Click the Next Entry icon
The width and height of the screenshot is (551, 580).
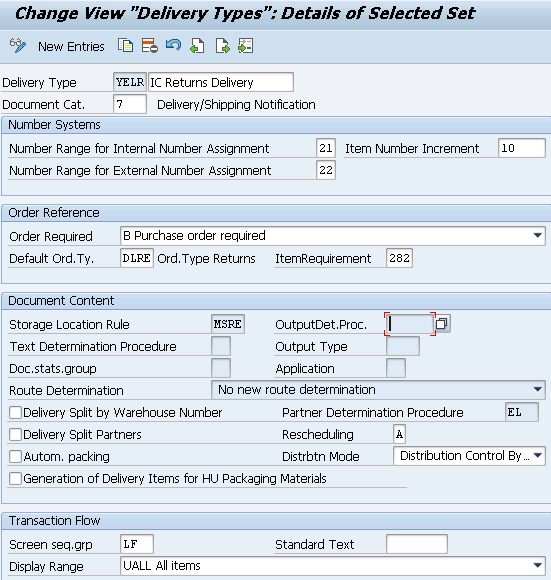(222, 46)
